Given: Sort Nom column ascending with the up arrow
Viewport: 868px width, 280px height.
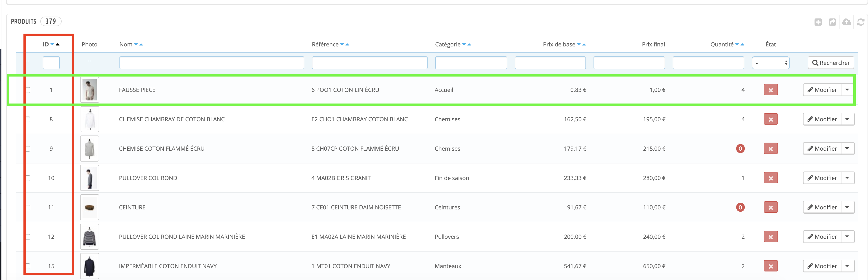Looking at the screenshot, I should pos(141,45).
